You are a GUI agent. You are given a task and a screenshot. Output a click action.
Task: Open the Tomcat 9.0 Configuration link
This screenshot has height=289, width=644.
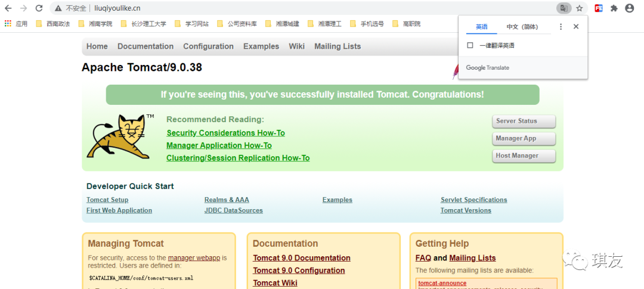tap(299, 270)
